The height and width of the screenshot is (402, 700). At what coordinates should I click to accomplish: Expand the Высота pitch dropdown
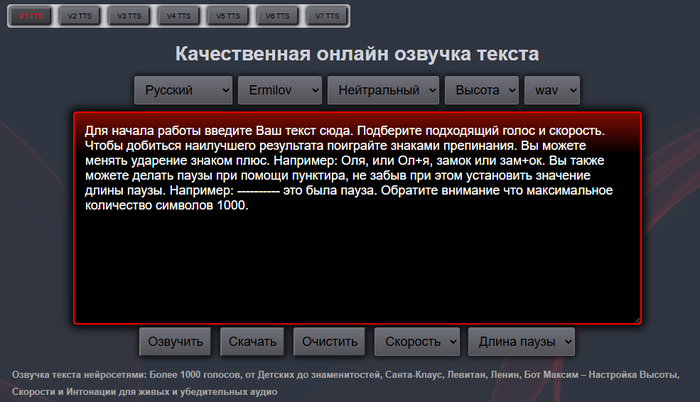[x=482, y=90]
